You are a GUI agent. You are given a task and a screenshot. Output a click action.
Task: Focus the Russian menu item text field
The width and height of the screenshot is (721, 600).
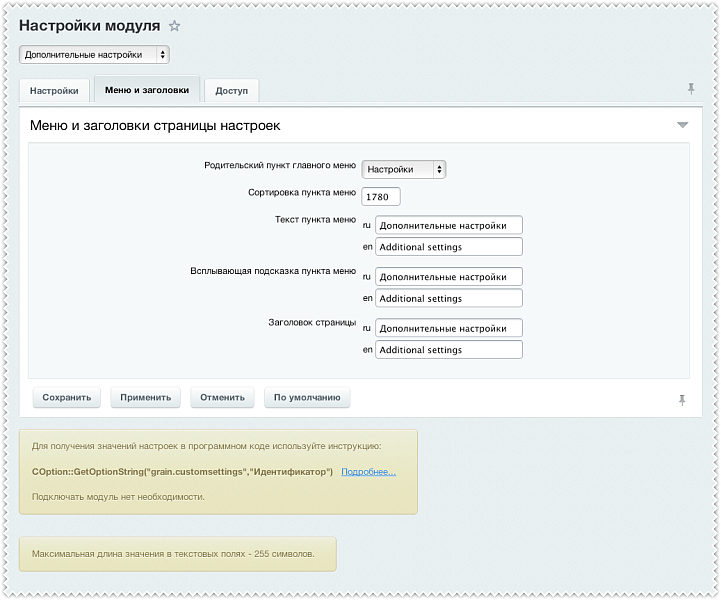coord(448,225)
